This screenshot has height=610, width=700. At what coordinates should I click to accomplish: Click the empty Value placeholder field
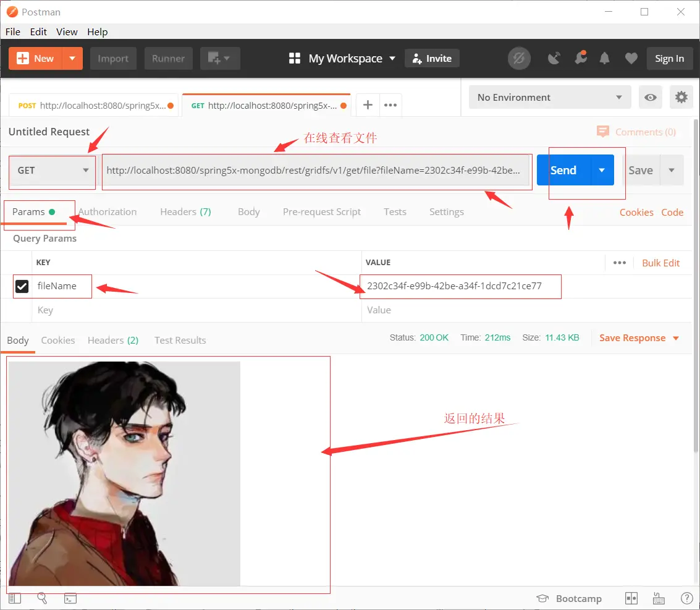click(527, 310)
